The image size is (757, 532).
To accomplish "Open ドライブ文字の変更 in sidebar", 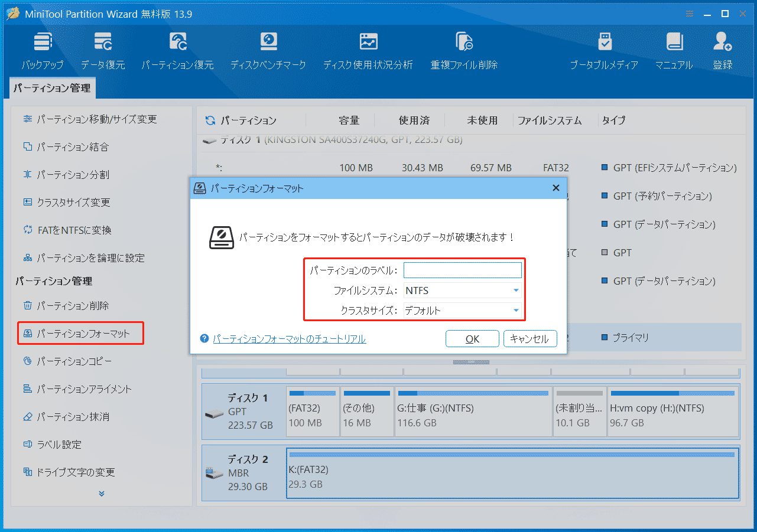I will click(x=69, y=472).
